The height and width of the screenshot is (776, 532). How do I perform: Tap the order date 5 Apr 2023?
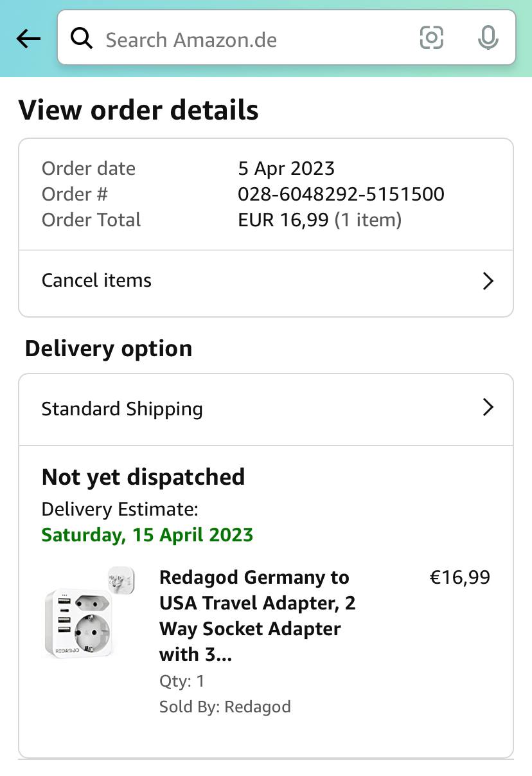pyautogui.click(x=286, y=168)
